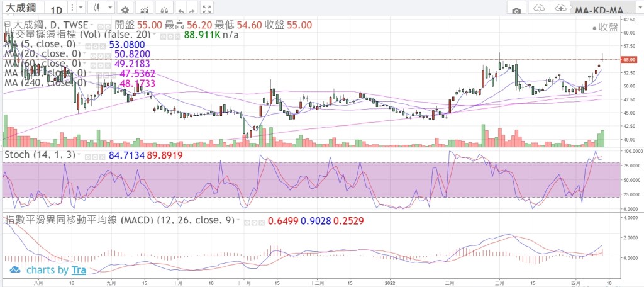Click the cloud download load layout icon
This screenshot has width=644, height=287.
point(539,10)
